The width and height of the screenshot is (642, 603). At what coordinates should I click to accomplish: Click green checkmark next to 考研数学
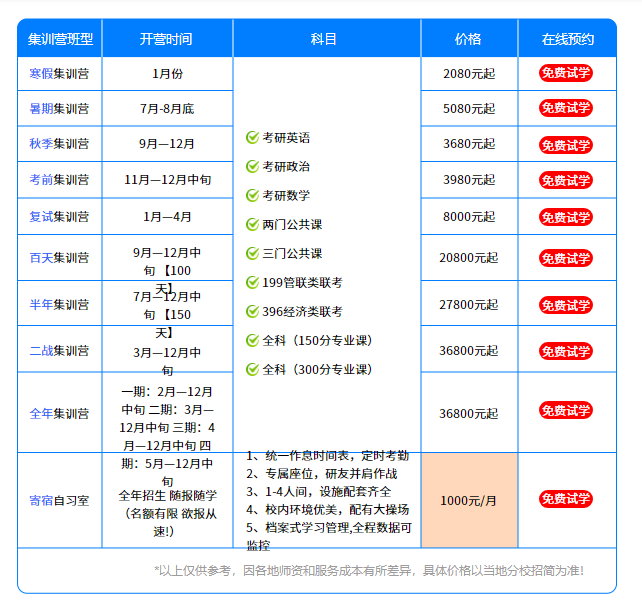click(252, 196)
